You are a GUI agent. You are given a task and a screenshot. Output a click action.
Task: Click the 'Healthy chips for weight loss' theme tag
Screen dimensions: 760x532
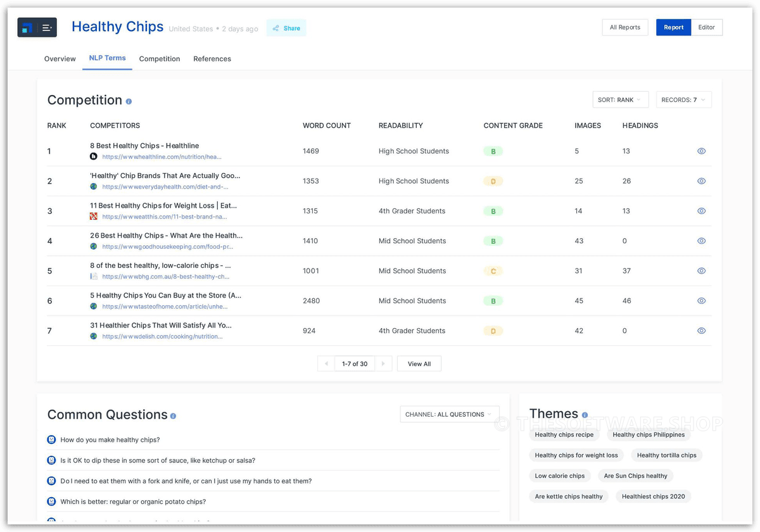[x=576, y=455]
